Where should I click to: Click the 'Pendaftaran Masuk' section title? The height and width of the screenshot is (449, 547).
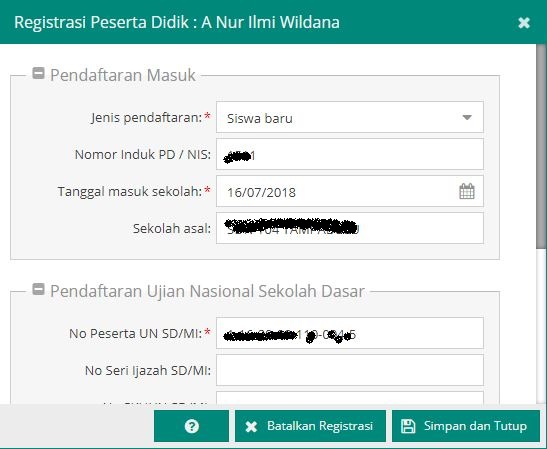pyautogui.click(x=122, y=75)
